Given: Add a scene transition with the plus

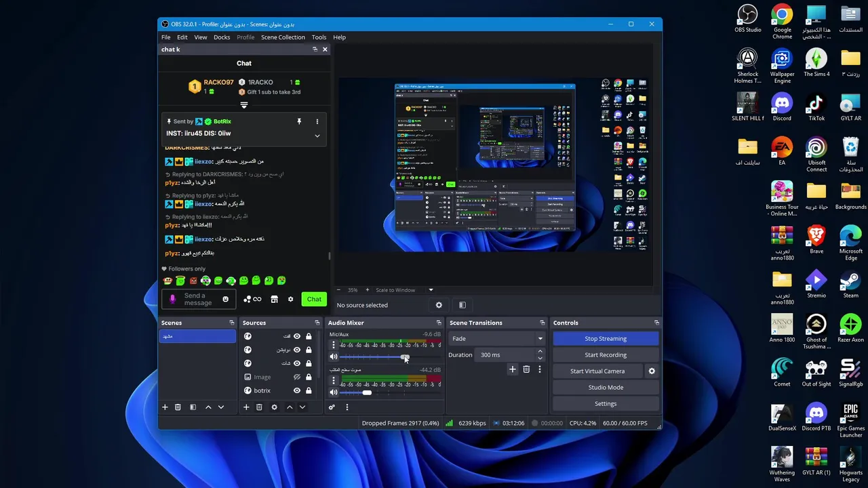Looking at the screenshot, I should coord(512,369).
